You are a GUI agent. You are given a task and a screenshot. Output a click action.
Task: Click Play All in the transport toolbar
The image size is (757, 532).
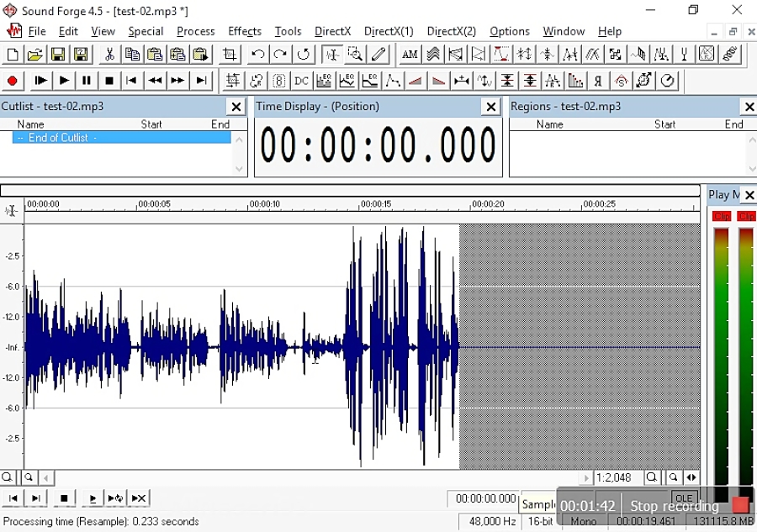point(41,81)
